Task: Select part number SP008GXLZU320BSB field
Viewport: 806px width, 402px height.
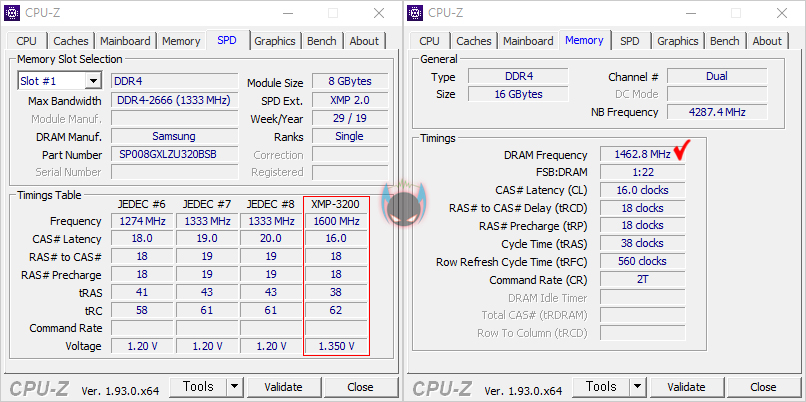Action: coord(175,154)
